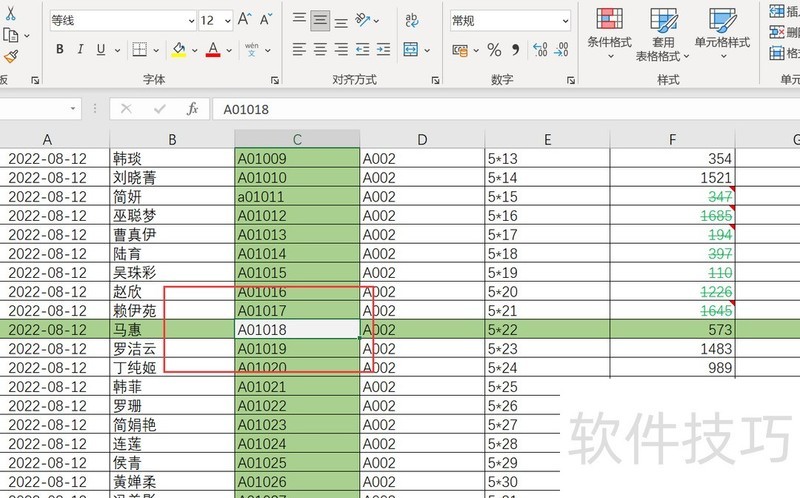Image resolution: width=800 pixels, height=498 pixels.
Task: Click the formula bar showing A01018
Action: 506,109
